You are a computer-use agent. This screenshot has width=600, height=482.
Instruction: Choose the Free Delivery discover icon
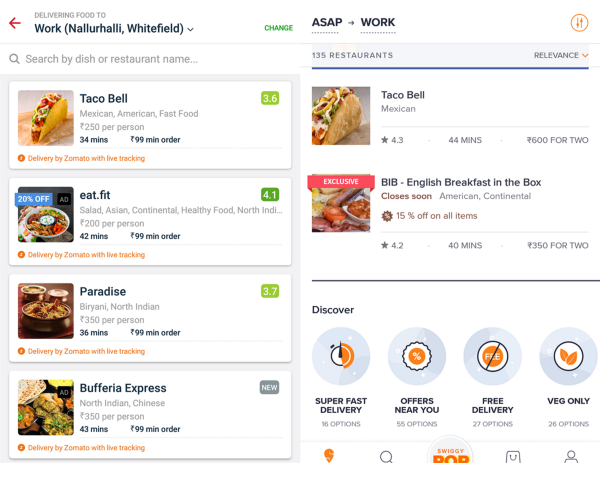[x=492, y=356]
